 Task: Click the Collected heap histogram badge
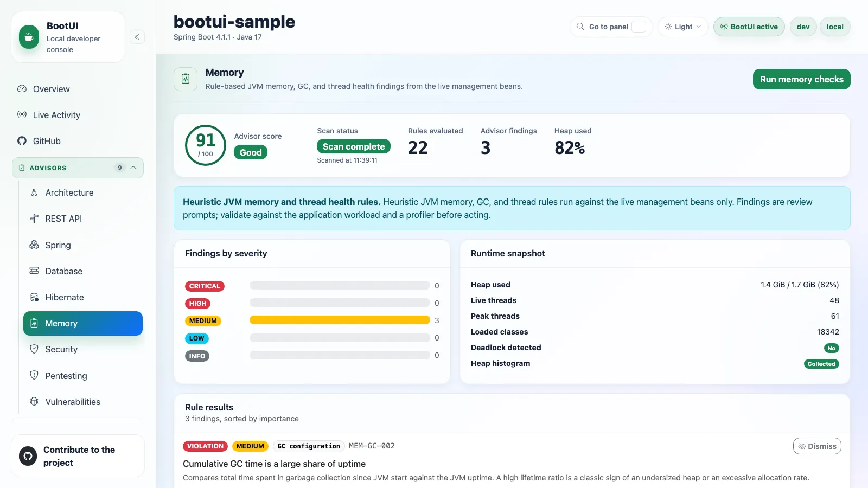(x=821, y=364)
